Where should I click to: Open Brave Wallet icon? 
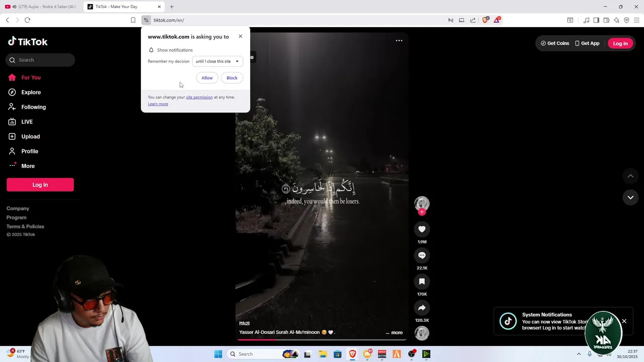pyautogui.click(x=606, y=20)
